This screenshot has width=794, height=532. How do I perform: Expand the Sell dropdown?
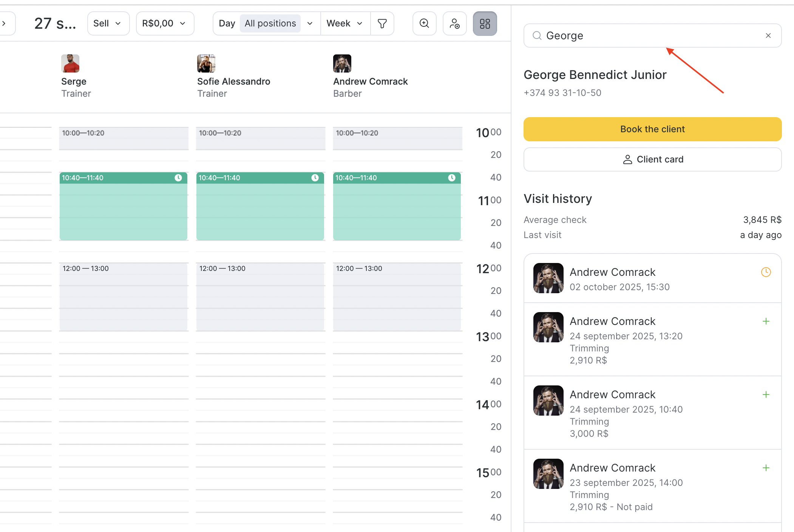pos(108,23)
